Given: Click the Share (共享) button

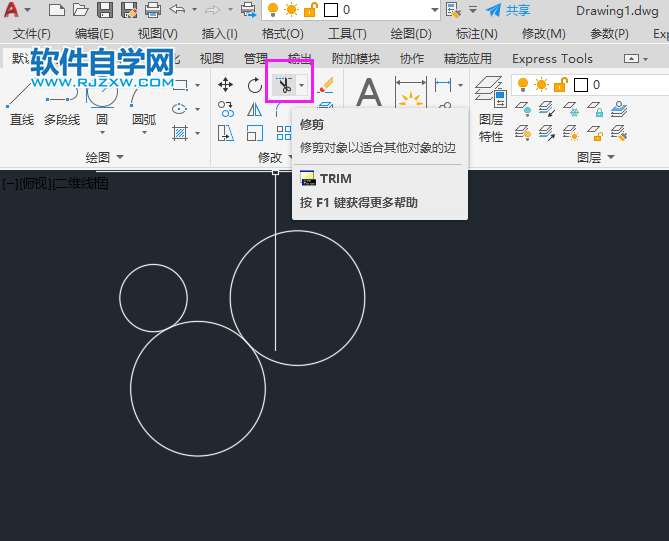Looking at the screenshot, I should click(508, 10).
